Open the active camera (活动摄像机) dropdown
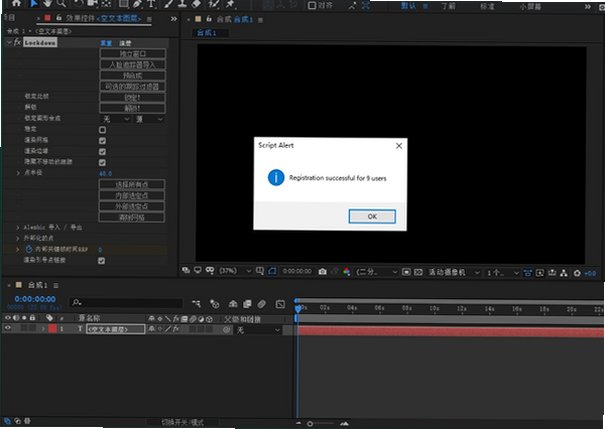Viewport: 605px width, 429px height. click(454, 272)
